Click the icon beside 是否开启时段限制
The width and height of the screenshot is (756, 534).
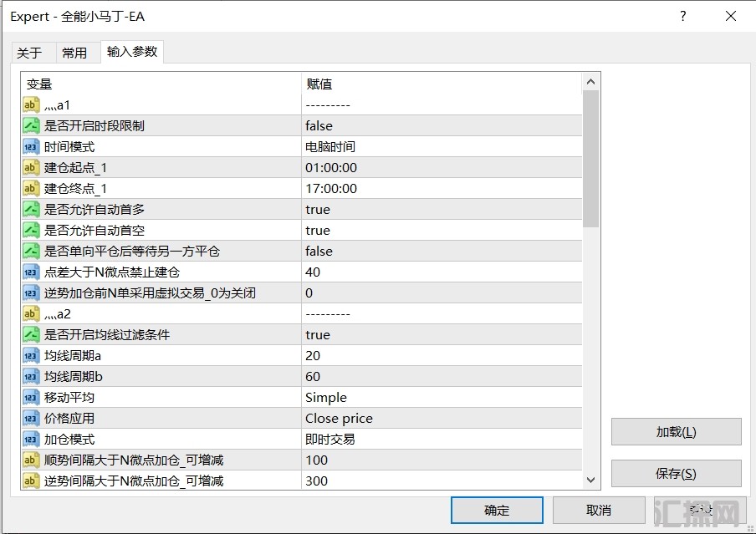31,125
